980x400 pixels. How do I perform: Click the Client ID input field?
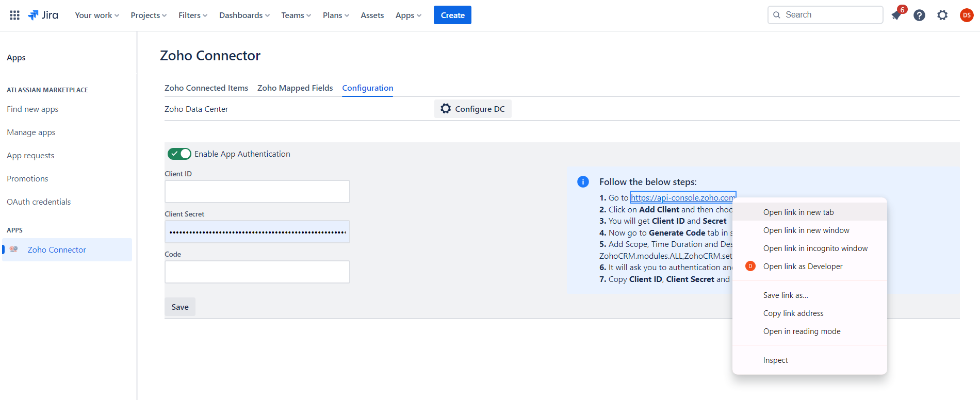coord(257,191)
